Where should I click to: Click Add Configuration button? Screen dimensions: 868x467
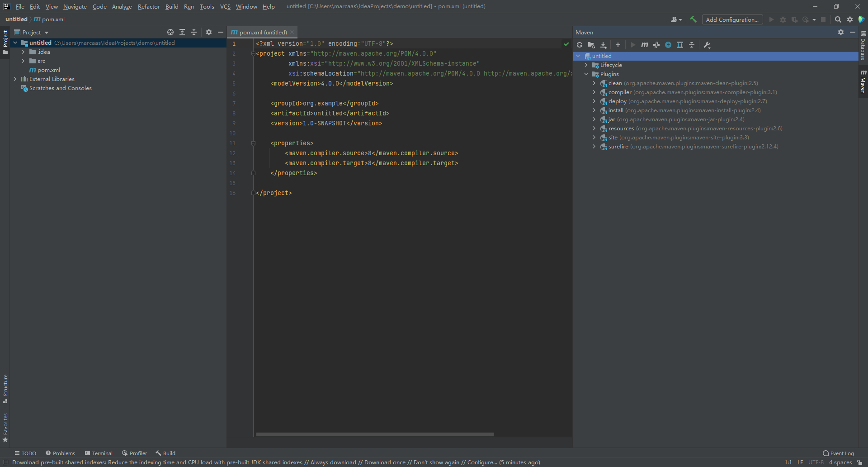point(732,19)
